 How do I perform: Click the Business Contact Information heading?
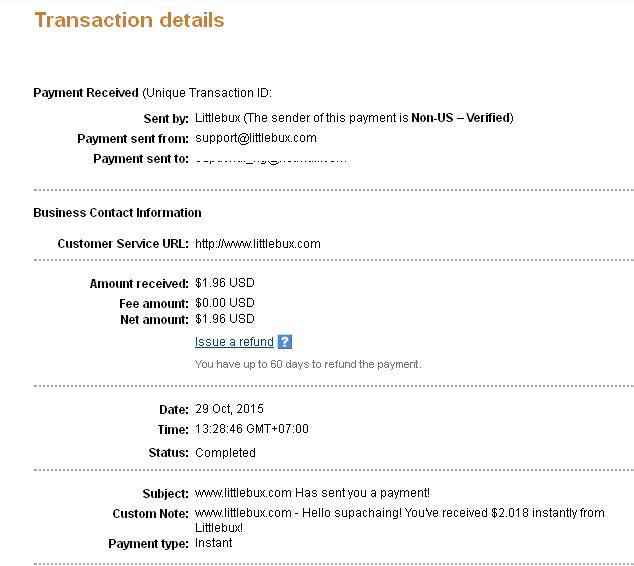tap(117, 213)
